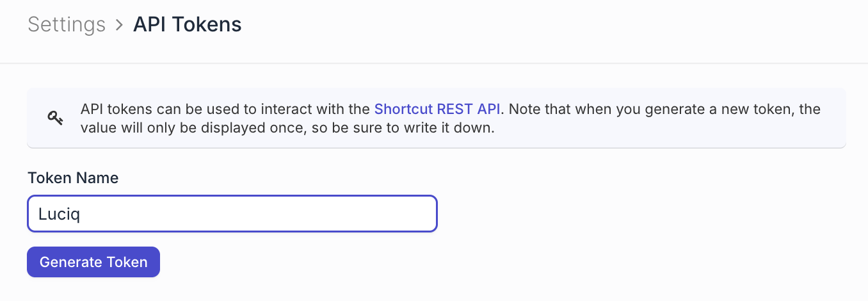Screen dimensions: 868x301
Task: Click the word Luciq in the input
Action: 59,214
